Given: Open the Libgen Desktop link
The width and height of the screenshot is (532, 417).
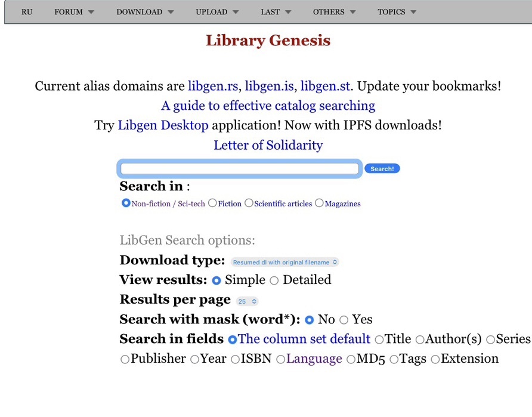Looking at the screenshot, I should pos(163,125).
